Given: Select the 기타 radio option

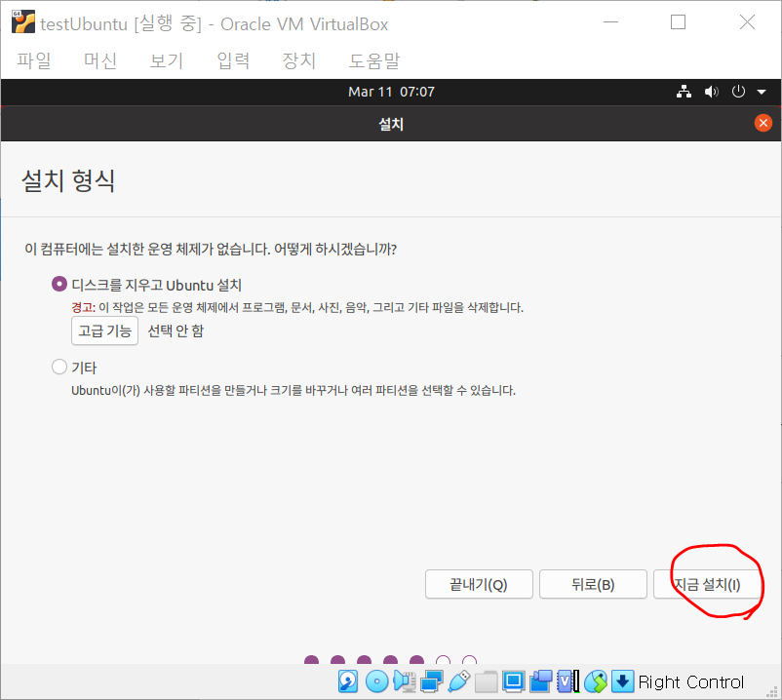Looking at the screenshot, I should 59,367.
